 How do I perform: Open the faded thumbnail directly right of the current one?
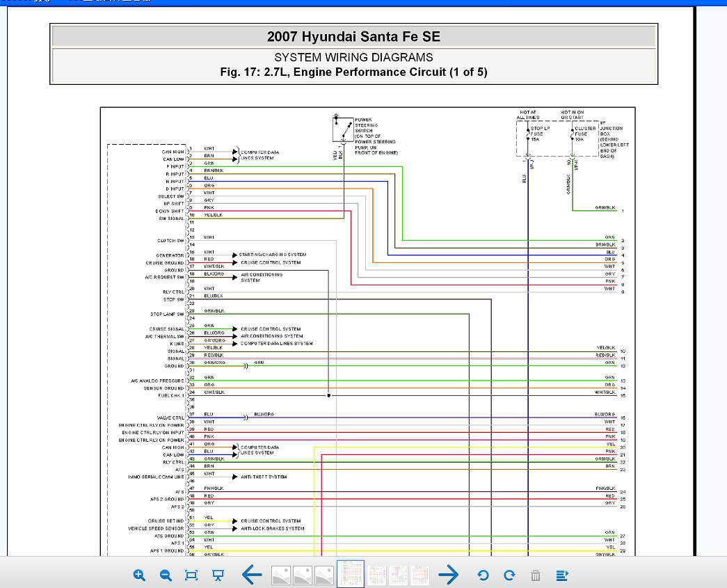point(377,575)
